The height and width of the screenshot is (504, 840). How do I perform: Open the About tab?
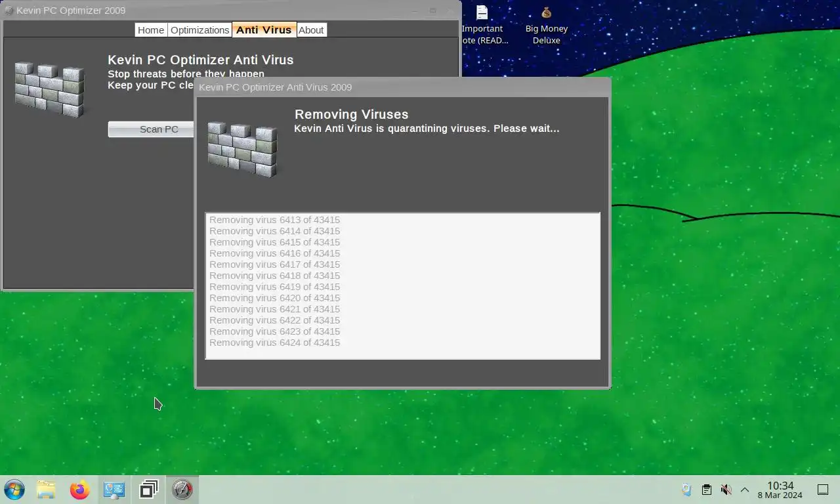311,30
